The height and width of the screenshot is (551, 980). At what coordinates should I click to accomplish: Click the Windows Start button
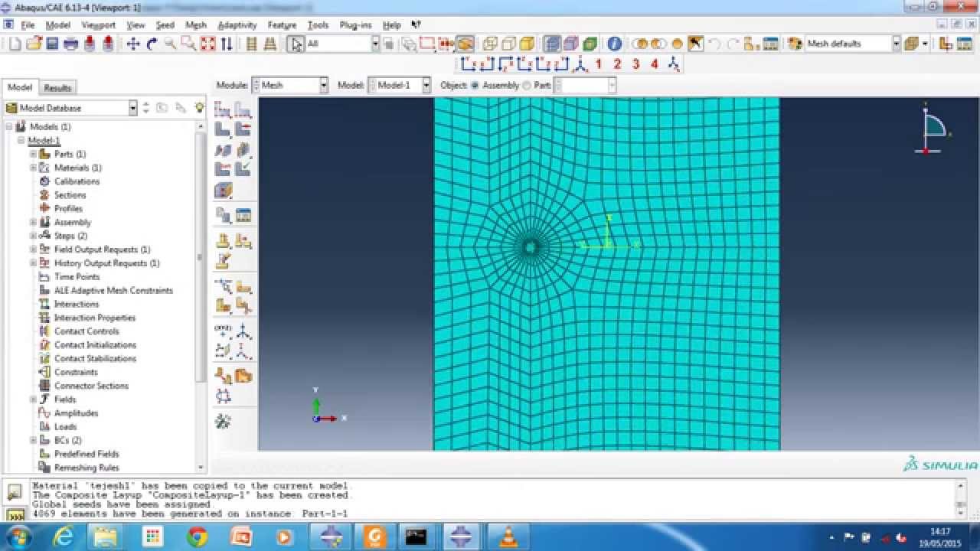click(18, 536)
